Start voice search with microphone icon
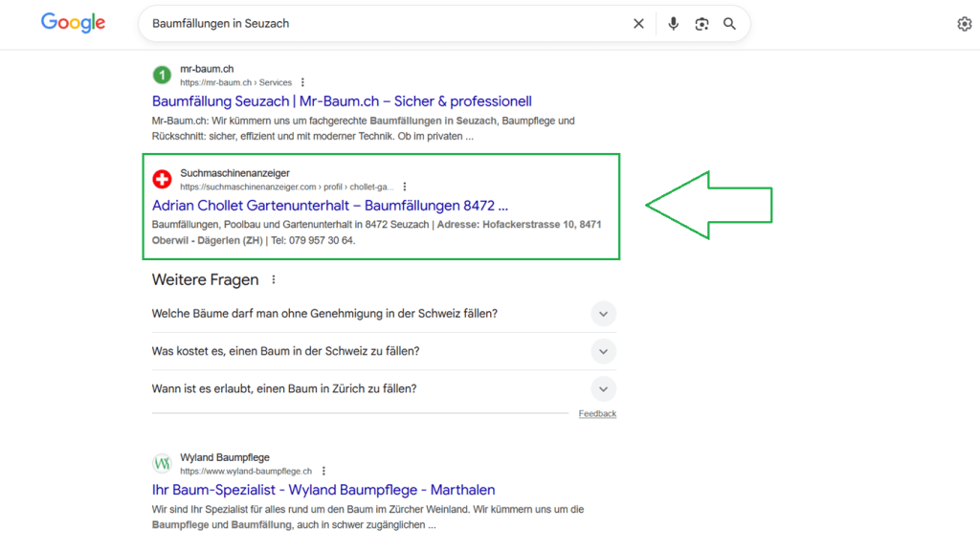The width and height of the screenshot is (980, 551). [674, 24]
